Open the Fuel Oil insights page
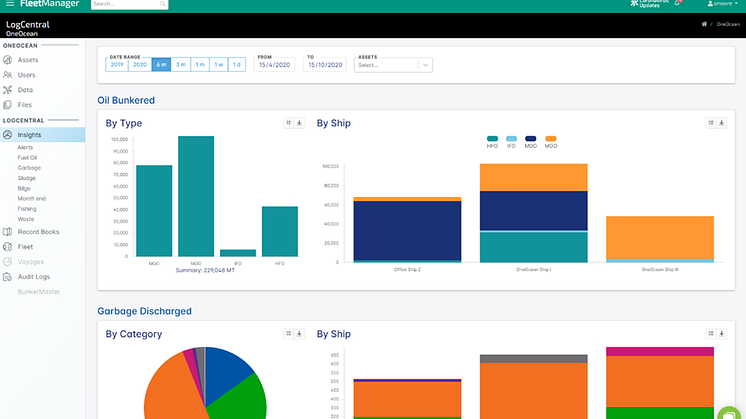 (27, 157)
